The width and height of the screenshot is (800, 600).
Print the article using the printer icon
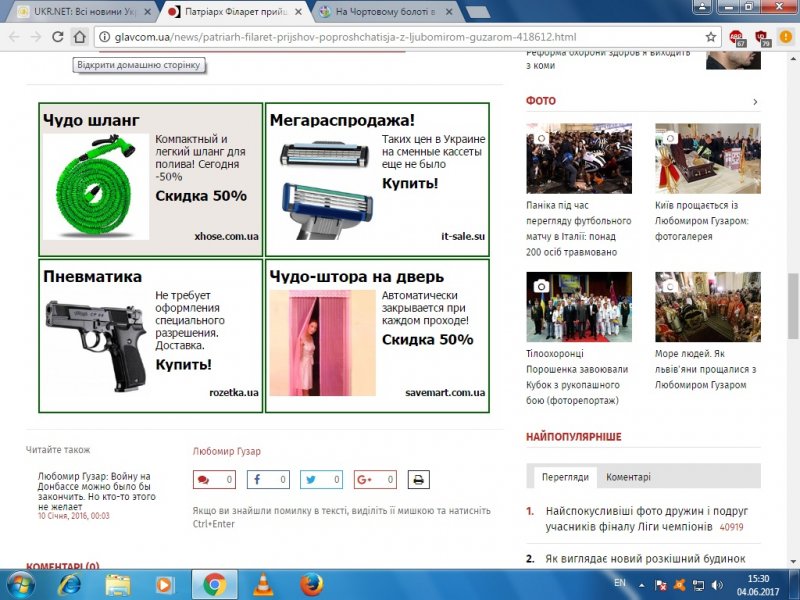[416, 479]
